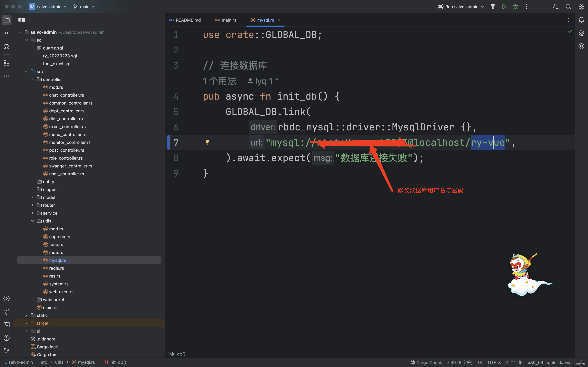Start a Code With Me session

[556, 7]
